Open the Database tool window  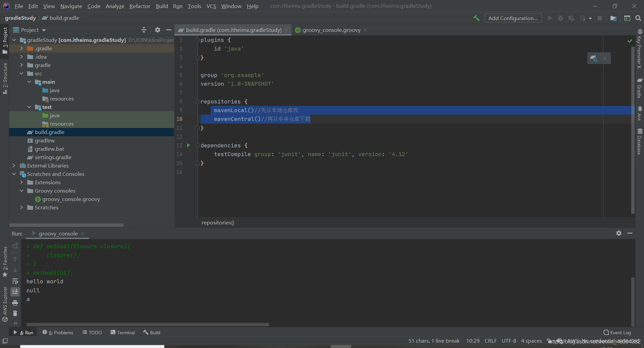[x=640, y=141]
